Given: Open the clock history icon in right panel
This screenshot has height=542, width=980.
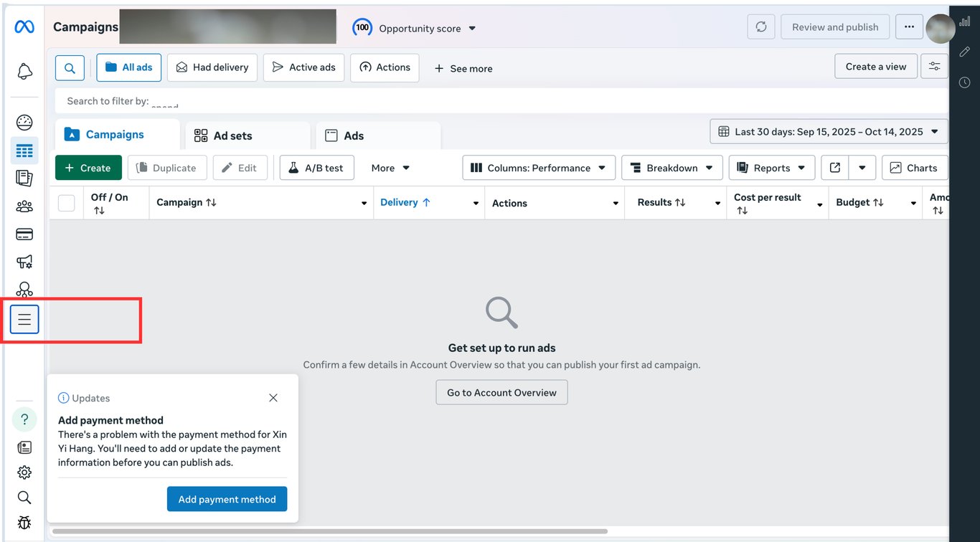Looking at the screenshot, I should pyautogui.click(x=965, y=82).
